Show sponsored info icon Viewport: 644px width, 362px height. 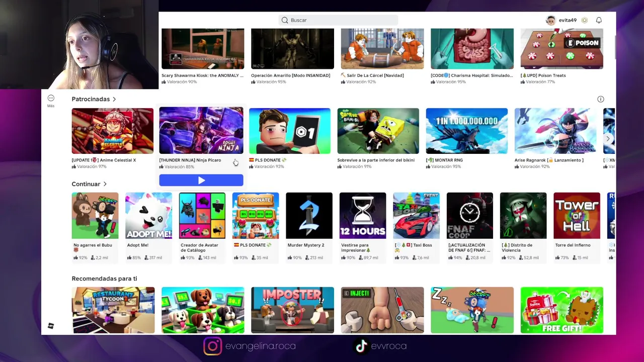(x=600, y=99)
